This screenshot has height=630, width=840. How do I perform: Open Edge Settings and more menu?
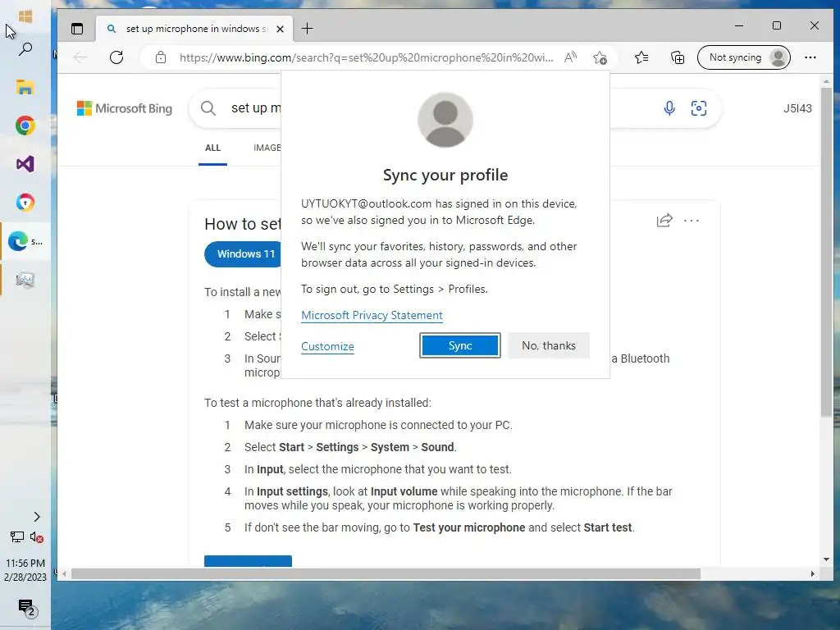coord(810,57)
